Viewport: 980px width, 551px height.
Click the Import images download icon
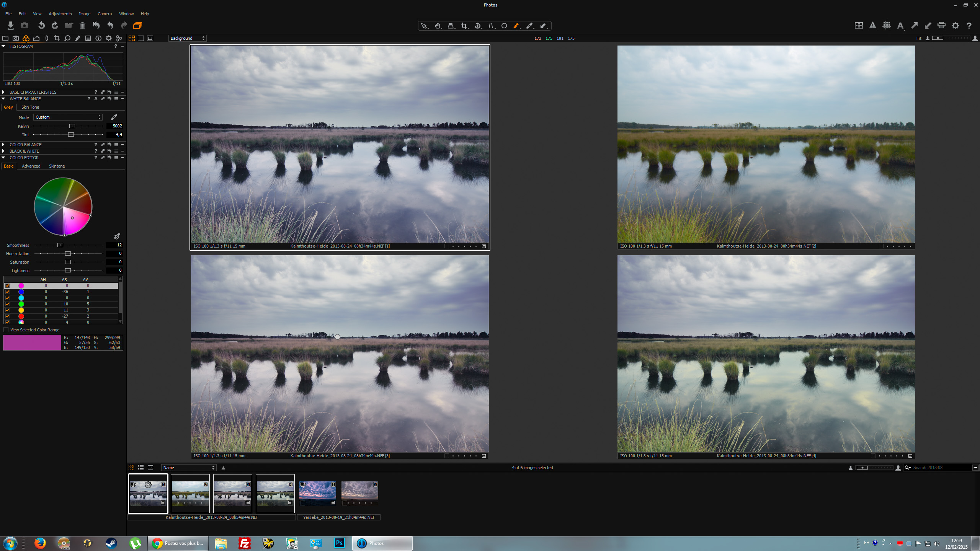10,26
